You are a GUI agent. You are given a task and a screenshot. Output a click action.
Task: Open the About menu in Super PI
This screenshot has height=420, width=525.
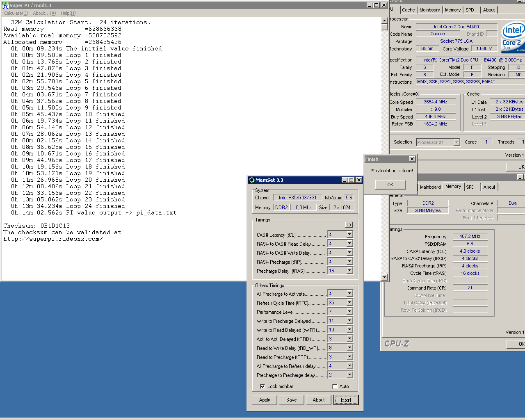click(x=44, y=13)
